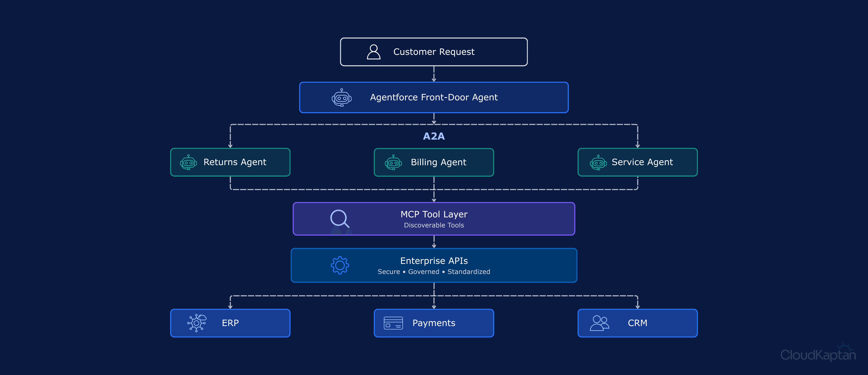Click the A2A label
Image resolution: width=868 pixels, height=375 pixels.
[x=434, y=136]
